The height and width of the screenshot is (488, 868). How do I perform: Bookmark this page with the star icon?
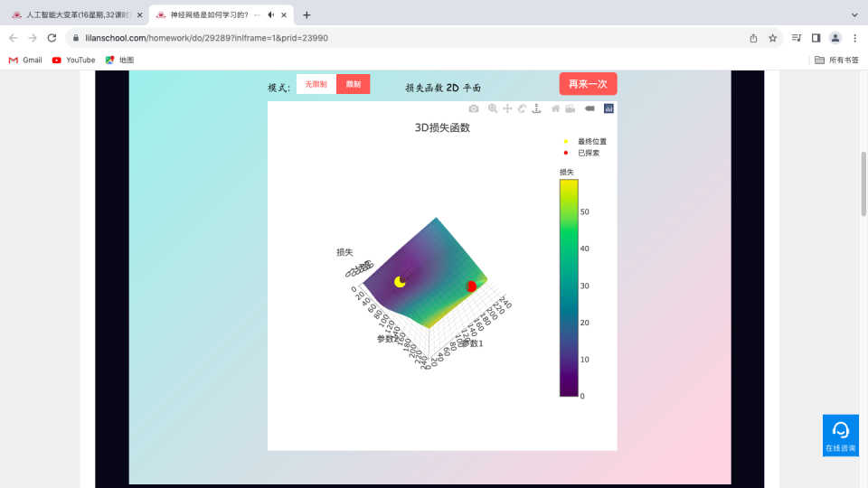[773, 38]
